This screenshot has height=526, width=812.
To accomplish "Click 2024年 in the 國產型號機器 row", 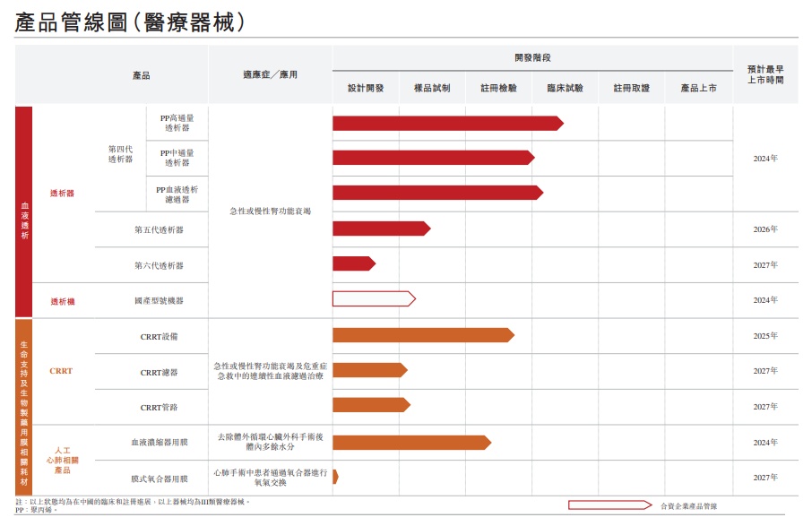I will coord(765,300).
